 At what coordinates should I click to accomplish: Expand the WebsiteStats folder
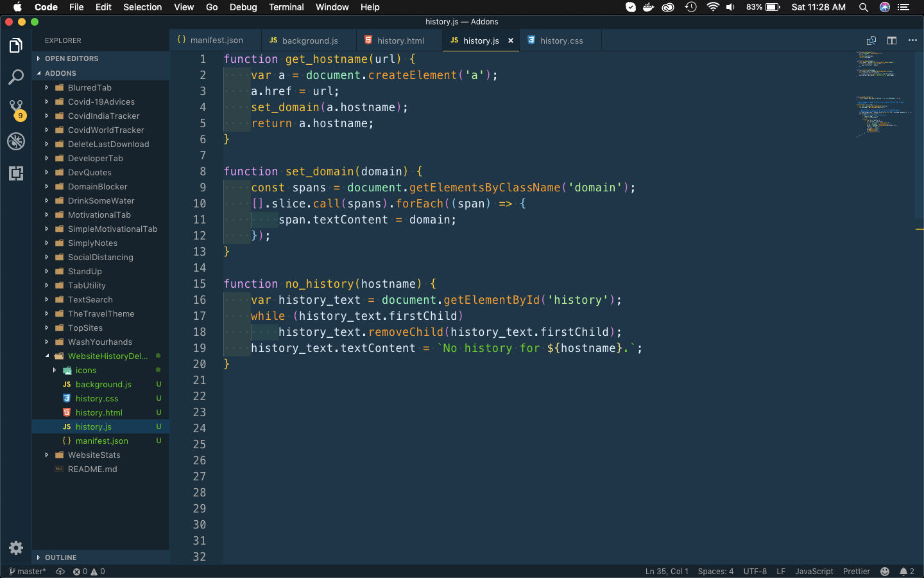[x=101, y=455]
